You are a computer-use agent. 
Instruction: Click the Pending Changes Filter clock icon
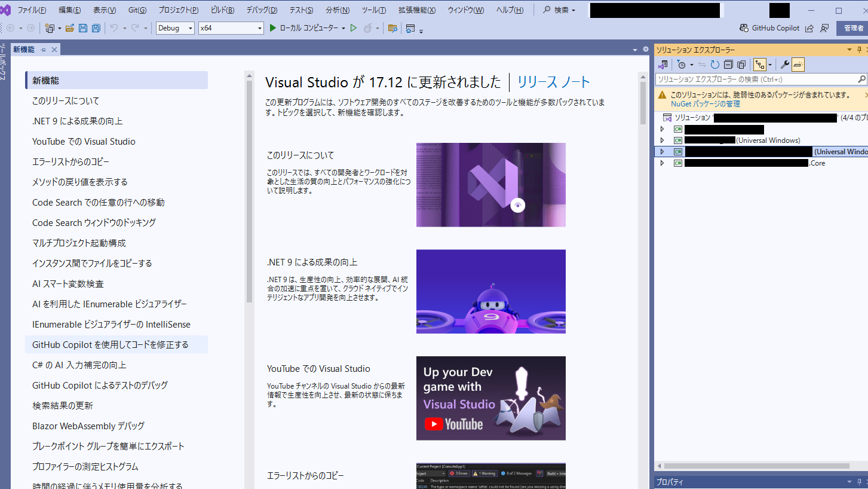[682, 65]
